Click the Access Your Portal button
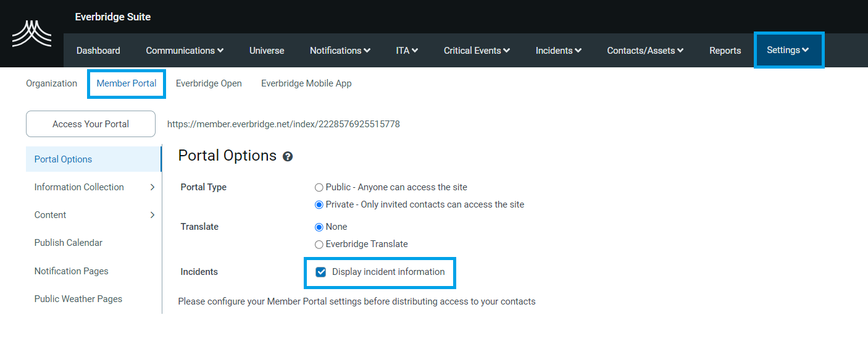The image size is (868, 362). click(91, 124)
